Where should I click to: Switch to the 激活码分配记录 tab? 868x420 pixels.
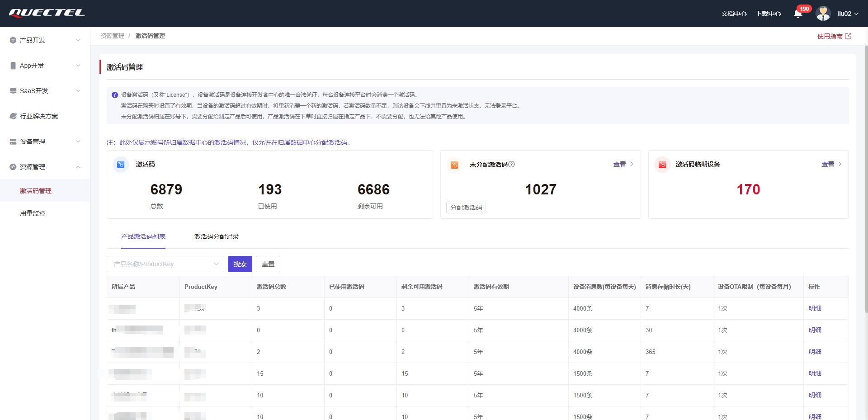coord(217,236)
